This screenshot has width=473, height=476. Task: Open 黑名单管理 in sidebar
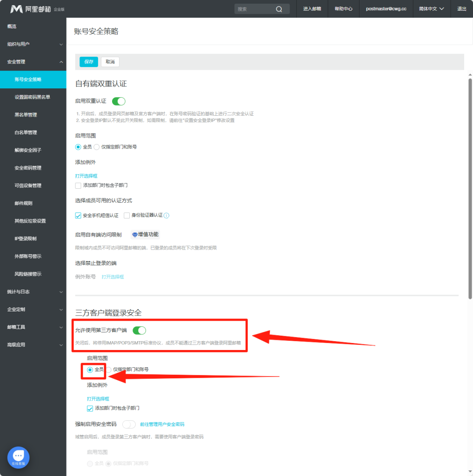[x=26, y=115]
